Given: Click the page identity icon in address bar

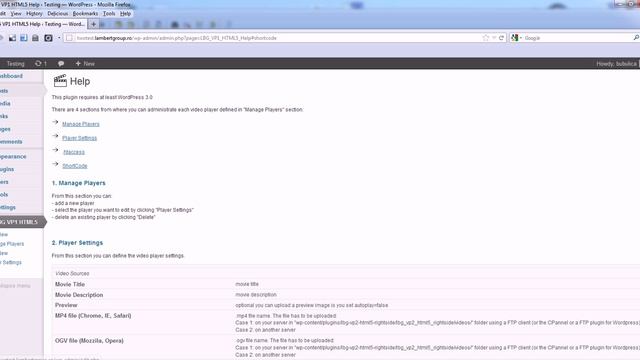Looking at the screenshot, I should tap(69, 38).
